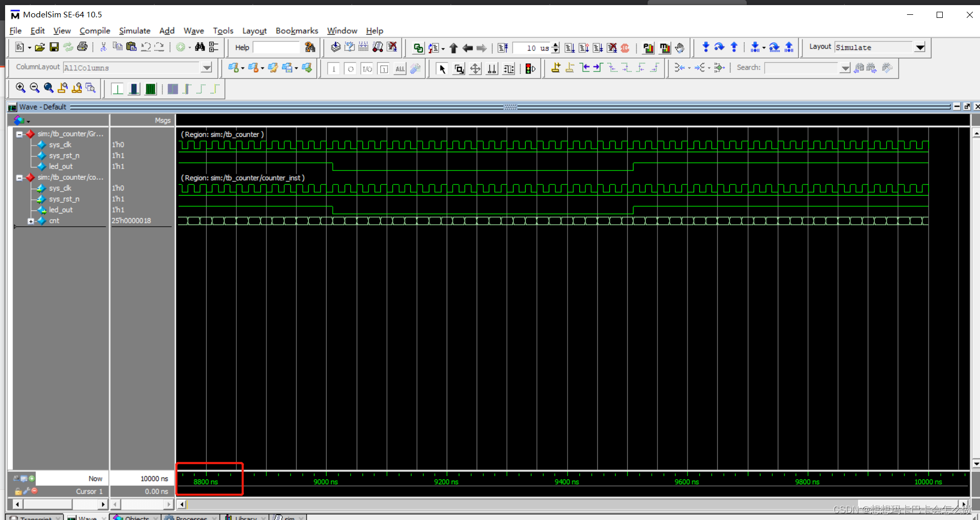Click the Paste clipboard icon
The height and width of the screenshot is (520, 980).
coord(132,47)
